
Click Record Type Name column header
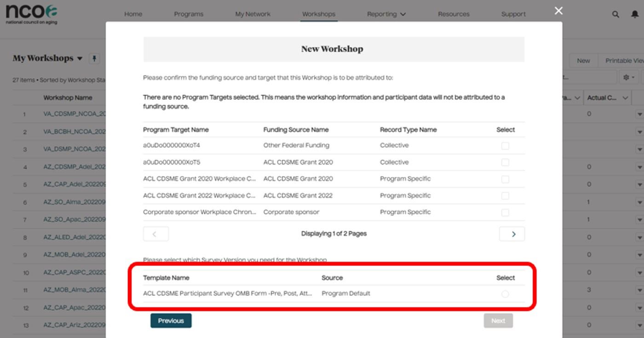408,130
